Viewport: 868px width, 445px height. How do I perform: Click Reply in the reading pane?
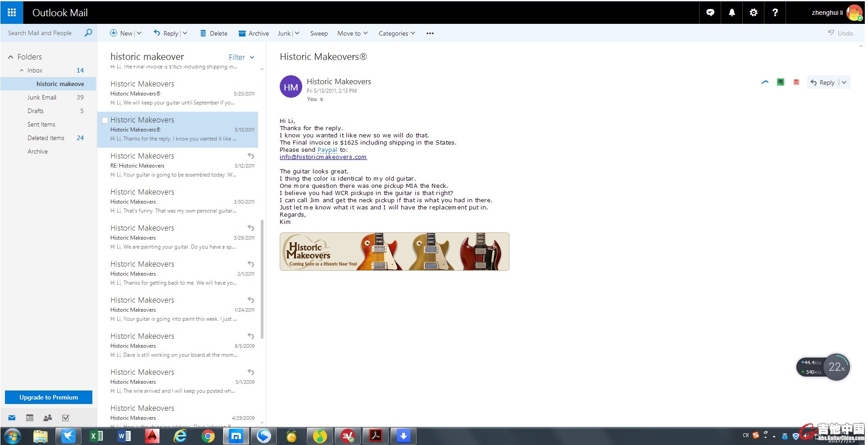823,82
